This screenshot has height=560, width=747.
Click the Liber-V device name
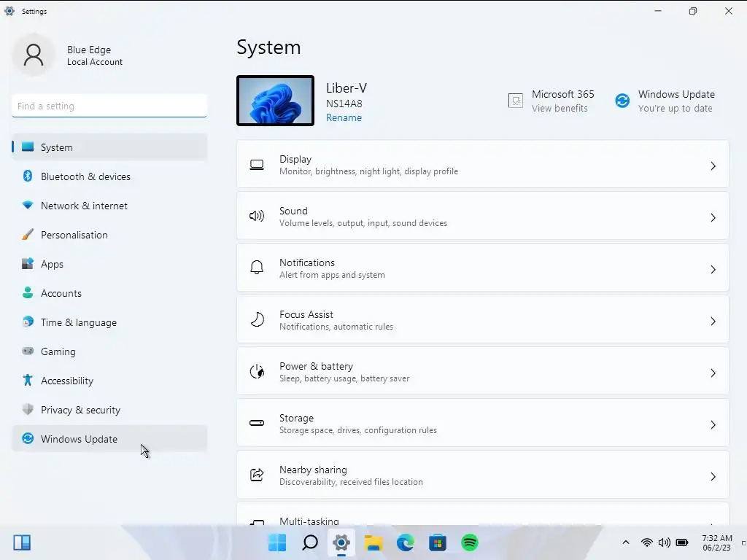[347, 88]
